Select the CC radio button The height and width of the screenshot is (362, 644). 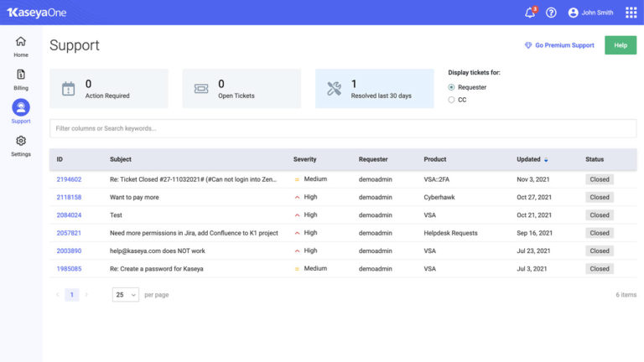[x=451, y=100]
